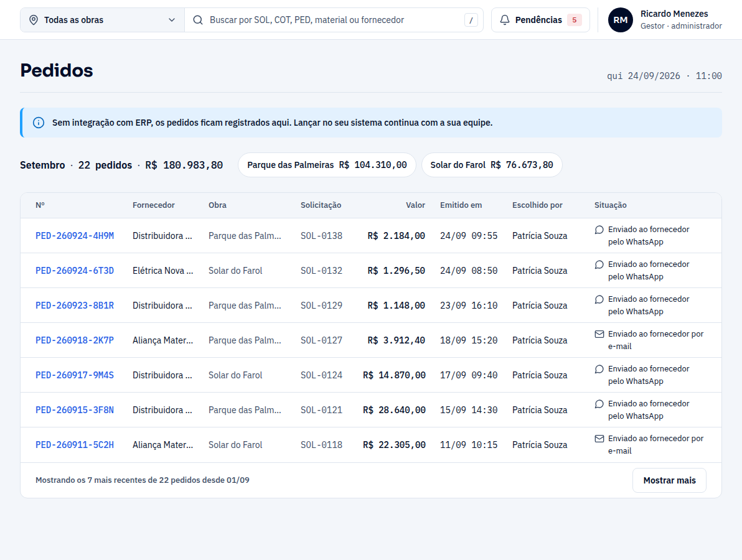Open order PED-260915-3F8N
This screenshot has height=560, width=742.
(75, 410)
